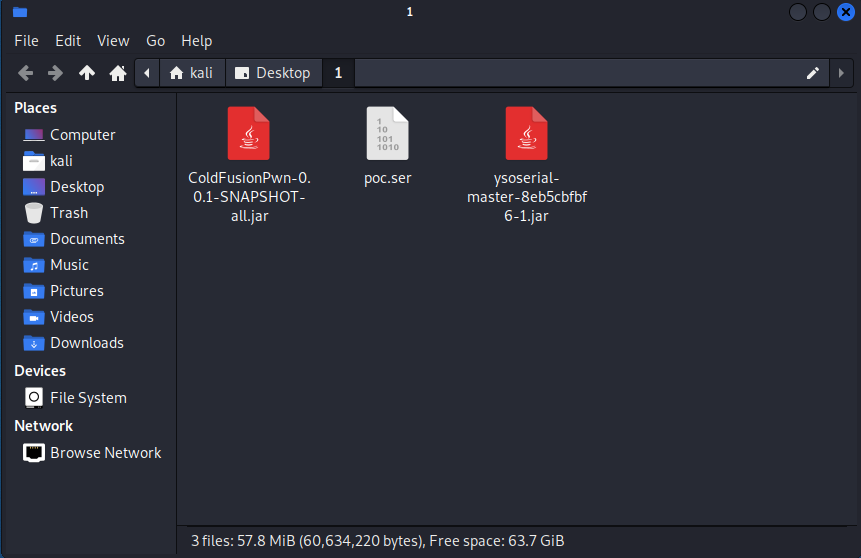Select the kali breadcrumb in the path bar
This screenshot has height=558, width=861.
(x=192, y=73)
